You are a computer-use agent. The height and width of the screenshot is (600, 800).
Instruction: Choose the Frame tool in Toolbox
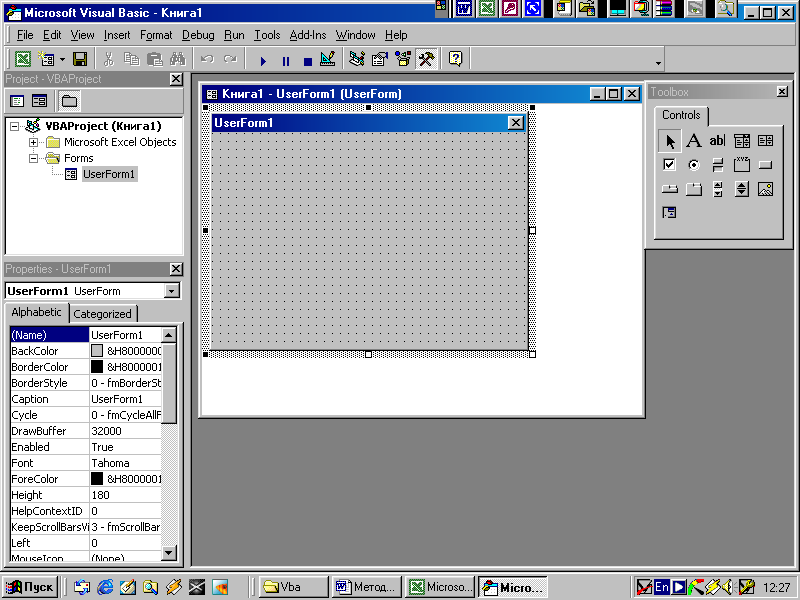point(742,165)
